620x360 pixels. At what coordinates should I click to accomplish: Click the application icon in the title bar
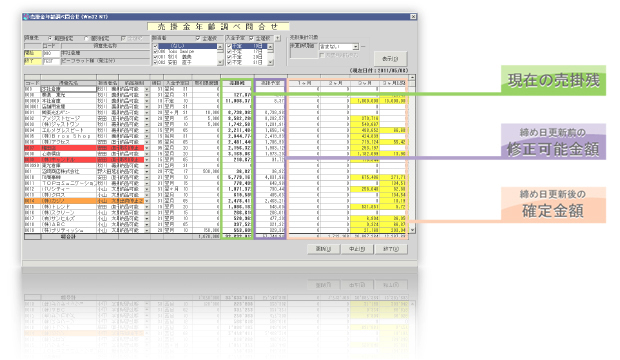[x=26, y=17]
